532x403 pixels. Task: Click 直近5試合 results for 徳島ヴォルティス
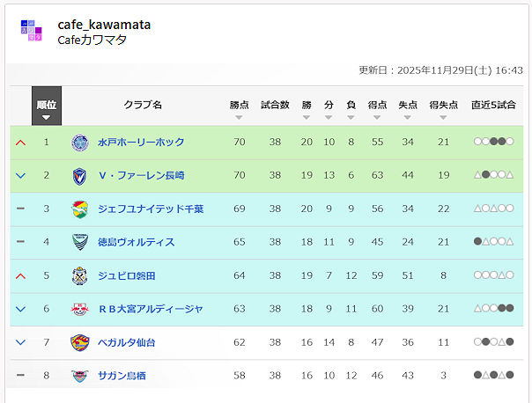pos(493,242)
